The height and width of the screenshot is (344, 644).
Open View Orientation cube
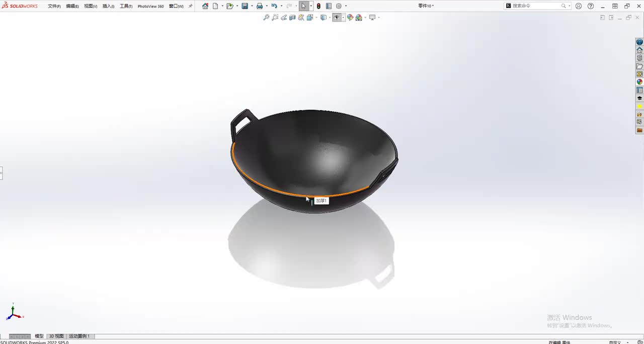pos(310,18)
